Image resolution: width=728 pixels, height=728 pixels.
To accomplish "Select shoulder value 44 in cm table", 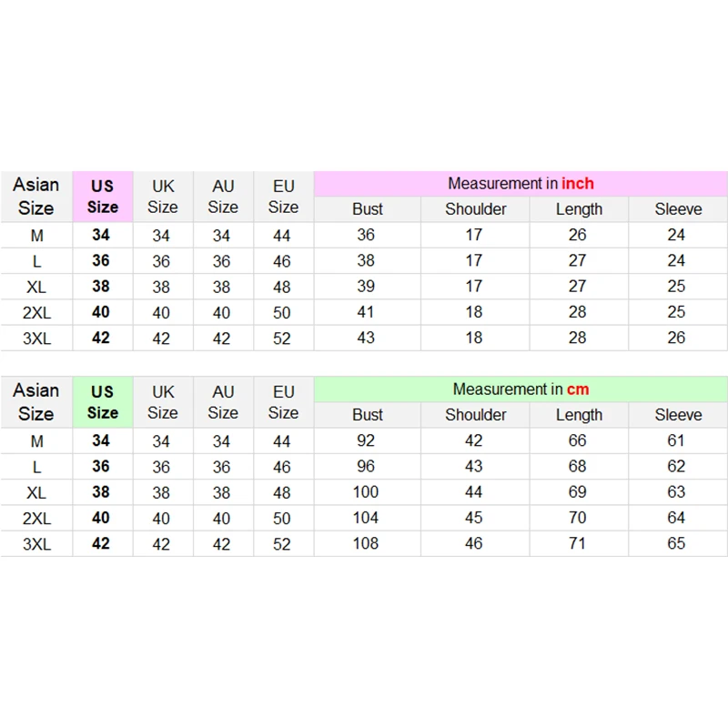I will click(x=473, y=492).
